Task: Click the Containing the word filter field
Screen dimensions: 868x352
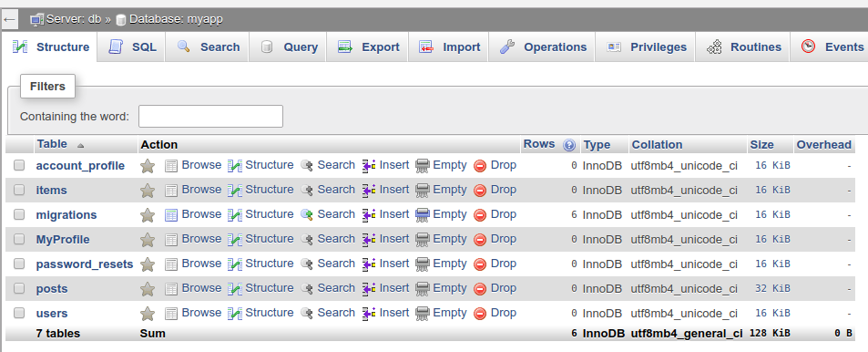Action: 210,117
